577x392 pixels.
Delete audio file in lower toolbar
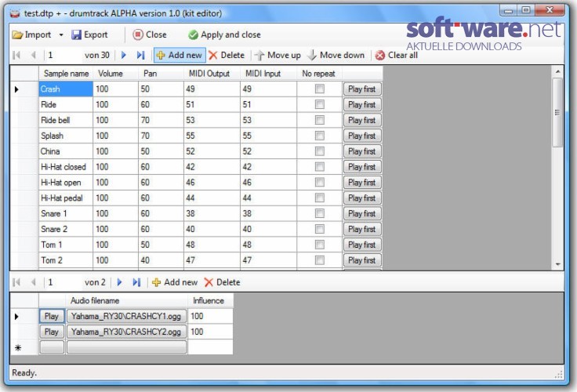point(222,282)
